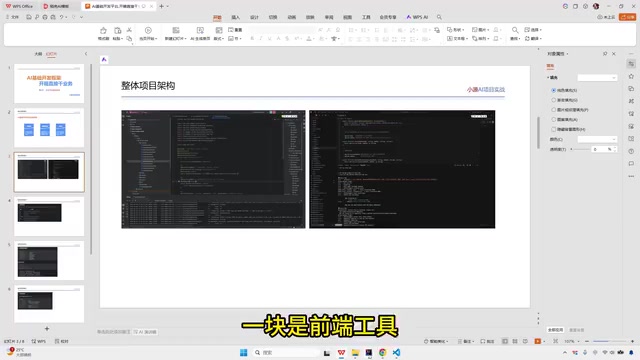Pin the Object Properties panel
Image resolution: width=640 pixels, height=360 pixels.
(605, 54)
